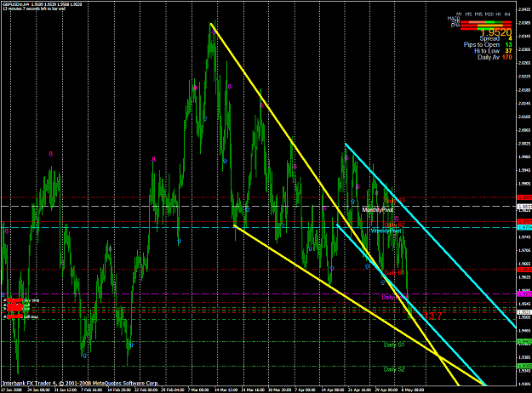Click the cyan WeeklyPivot price tag on the axis
Viewport: 532px width, 393px height.
point(524,227)
